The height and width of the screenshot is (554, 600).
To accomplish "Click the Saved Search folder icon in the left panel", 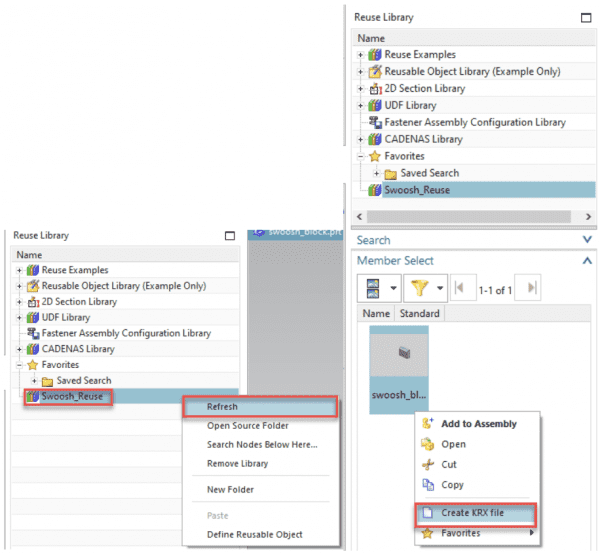I will [47, 381].
